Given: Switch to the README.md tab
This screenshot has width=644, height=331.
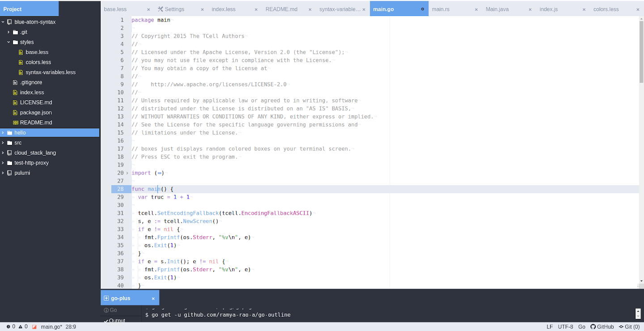Looking at the screenshot, I should click(289, 9).
